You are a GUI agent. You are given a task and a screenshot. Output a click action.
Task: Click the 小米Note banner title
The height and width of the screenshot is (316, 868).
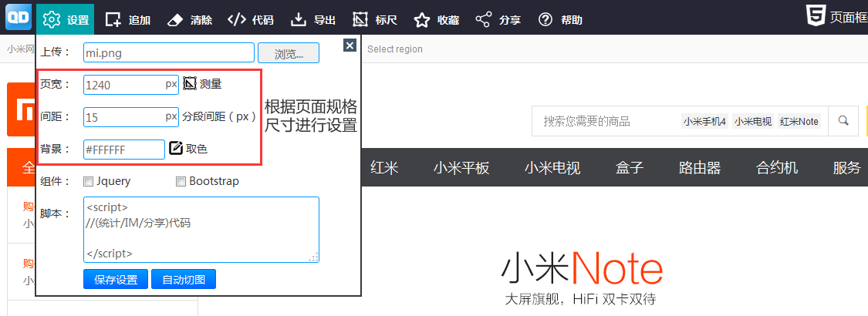(582, 268)
